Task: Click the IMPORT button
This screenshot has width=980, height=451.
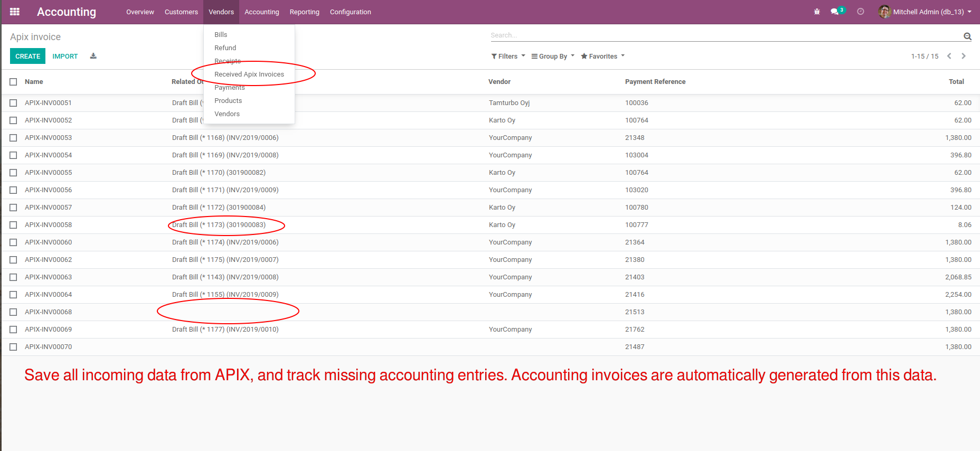Action: (65, 57)
